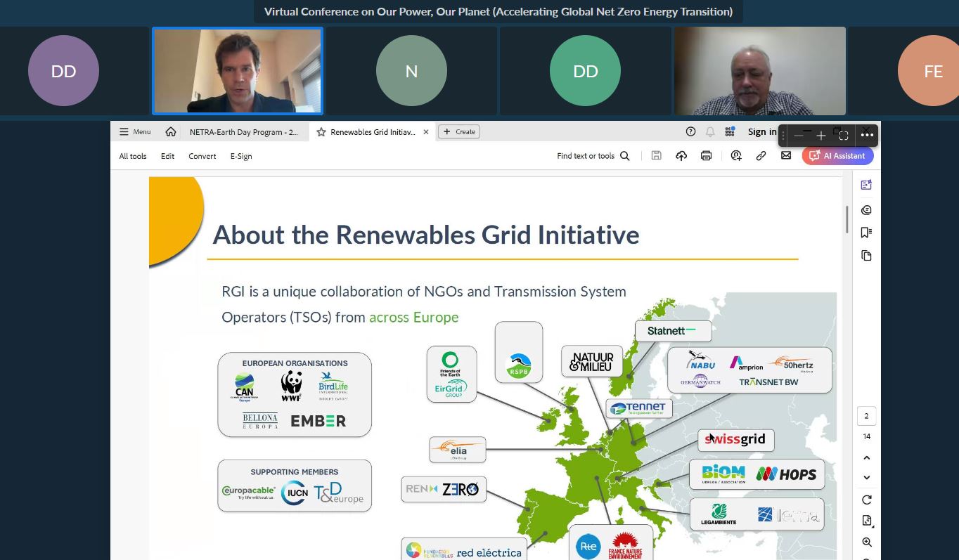Go to next page with down chevron
The height and width of the screenshot is (560, 959).
click(866, 478)
